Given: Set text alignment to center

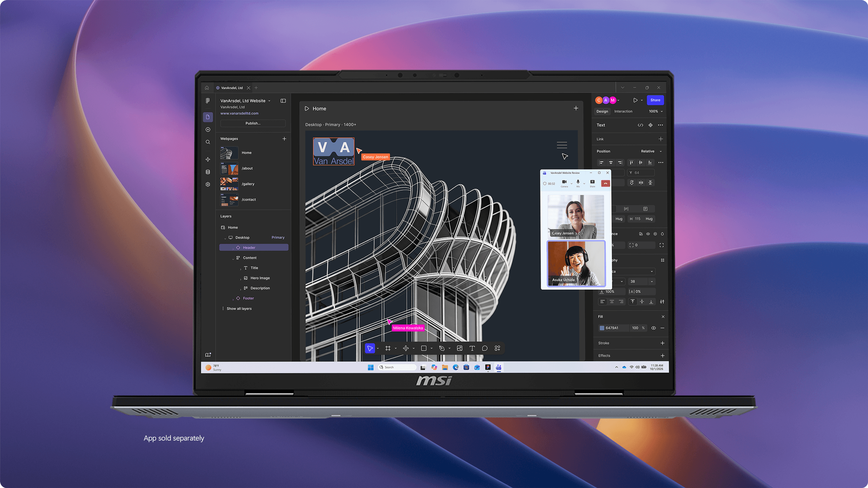Looking at the screenshot, I should pyautogui.click(x=612, y=302).
